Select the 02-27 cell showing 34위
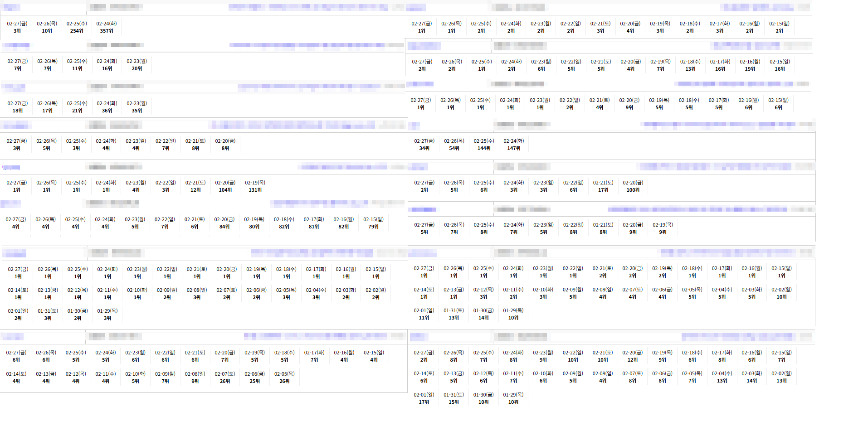Image resolution: width=868 pixels, height=421 pixels. [424, 145]
